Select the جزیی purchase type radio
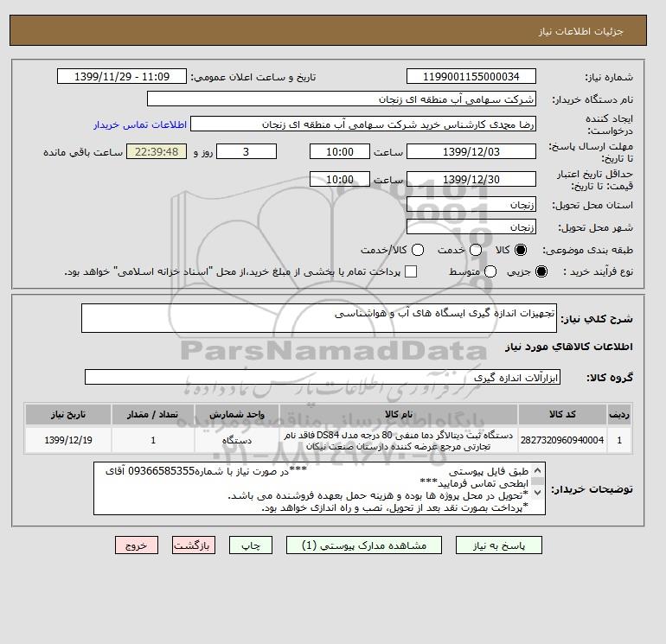This screenshot has width=666, height=644. (x=541, y=271)
